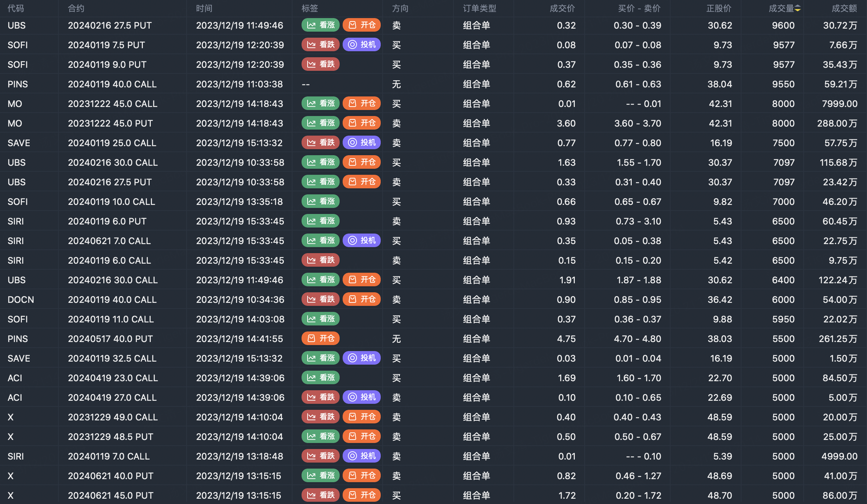The height and width of the screenshot is (504, 867).
Task: Click 看涨 tag in first UBS row
Action: click(320, 25)
